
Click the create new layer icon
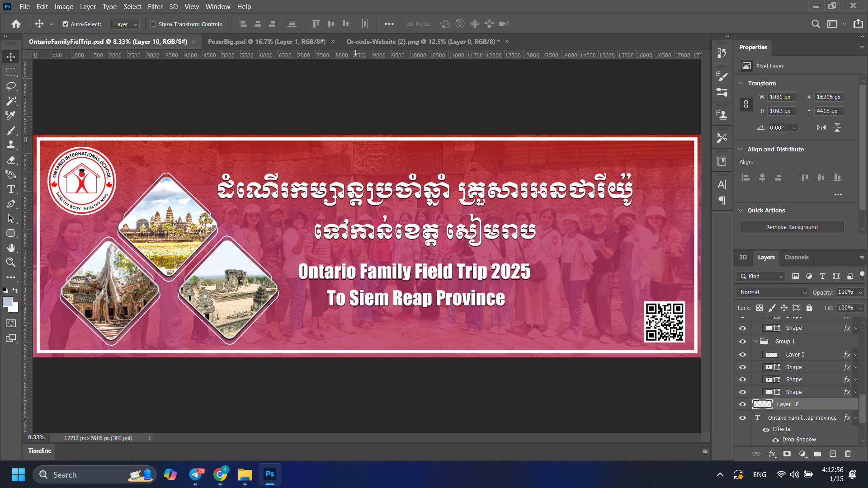(833, 454)
